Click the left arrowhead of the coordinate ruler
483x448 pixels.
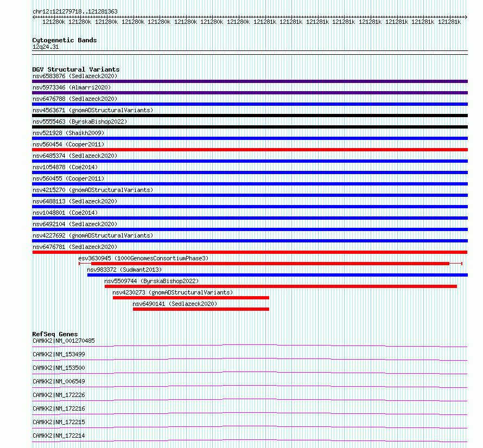[34, 17]
